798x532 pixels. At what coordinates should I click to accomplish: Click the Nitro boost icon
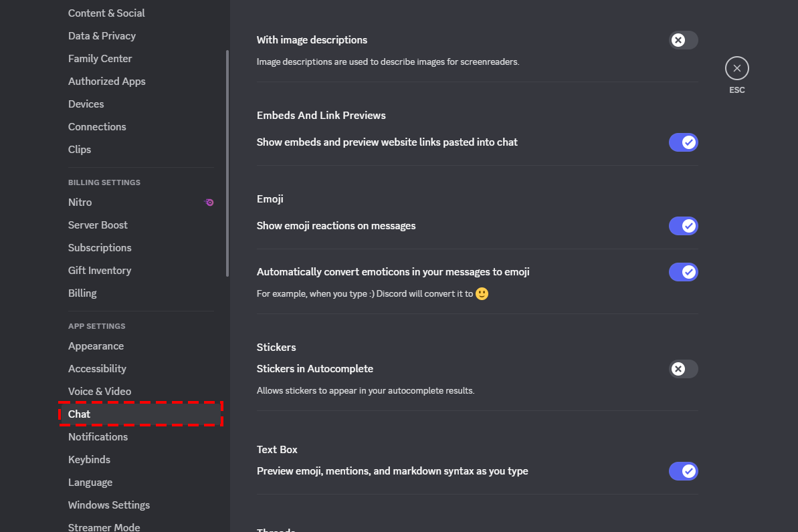209,202
